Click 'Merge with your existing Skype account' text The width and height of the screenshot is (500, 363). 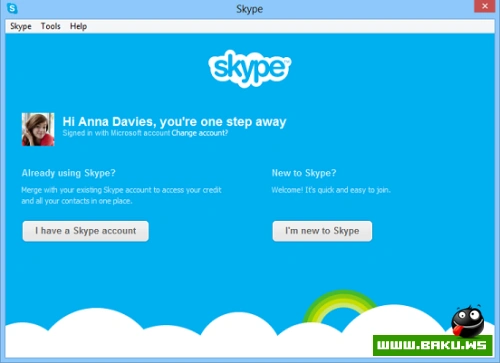click(x=121, y=195)
